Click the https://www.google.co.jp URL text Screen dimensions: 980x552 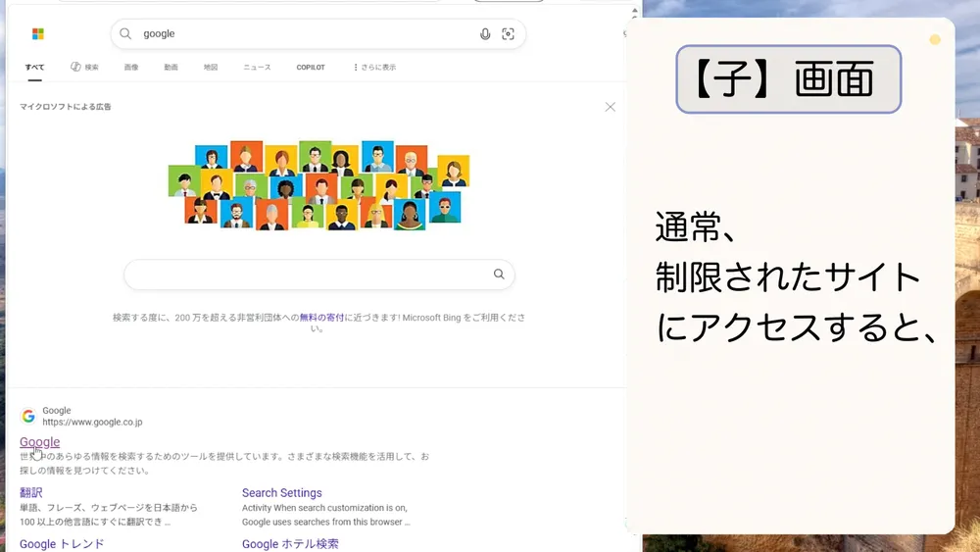[x=92, y=422]
